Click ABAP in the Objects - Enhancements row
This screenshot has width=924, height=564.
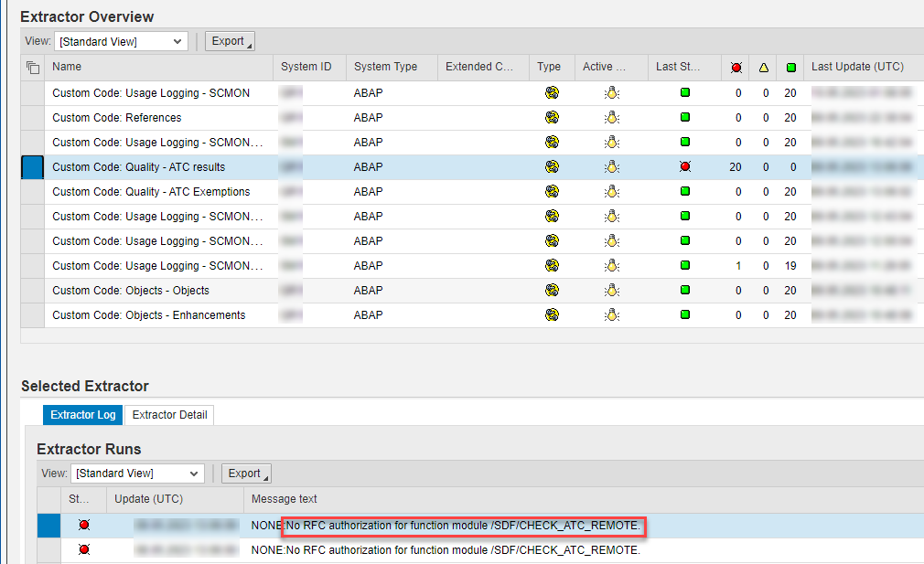click(369, 315)
